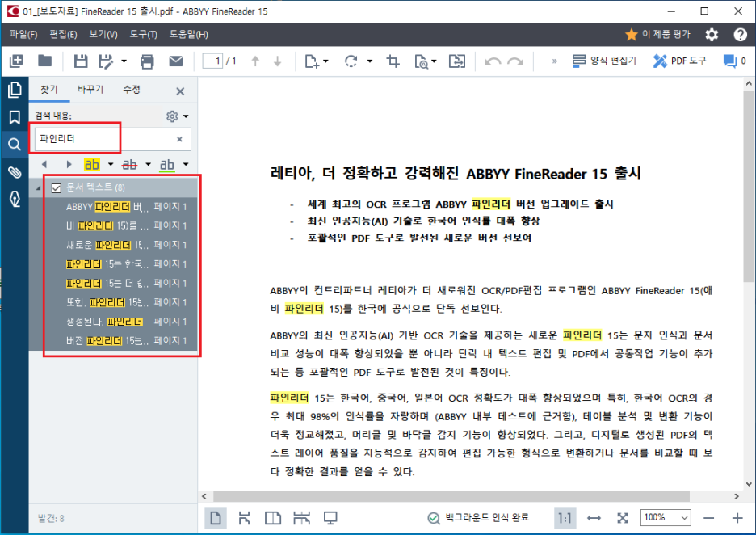Click 이 제품 평가 rate product
756x535 pixels.
(657, 34)
